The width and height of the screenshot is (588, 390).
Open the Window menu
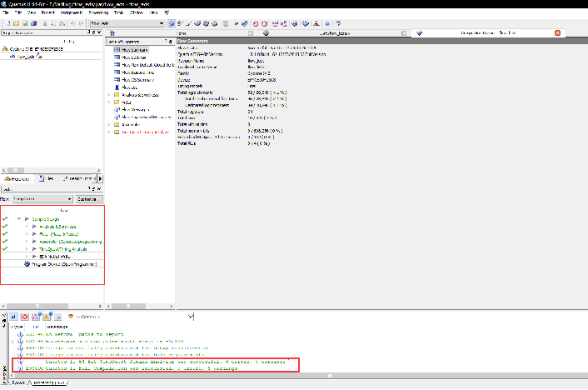[137, 12]
